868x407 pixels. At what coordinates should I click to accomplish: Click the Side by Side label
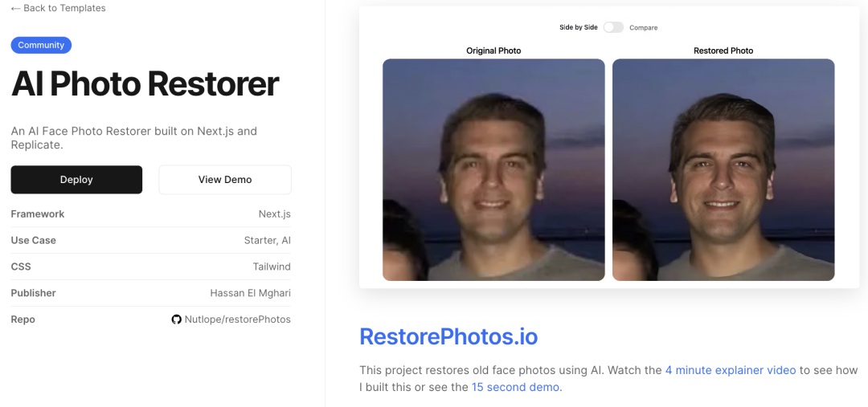[x=579, y=27]
